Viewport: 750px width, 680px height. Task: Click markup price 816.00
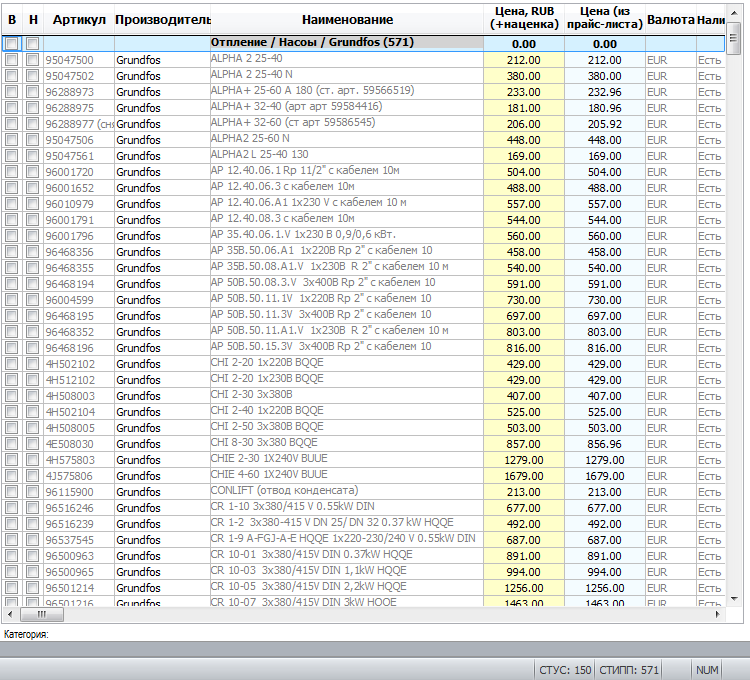(x=524, y=348)
